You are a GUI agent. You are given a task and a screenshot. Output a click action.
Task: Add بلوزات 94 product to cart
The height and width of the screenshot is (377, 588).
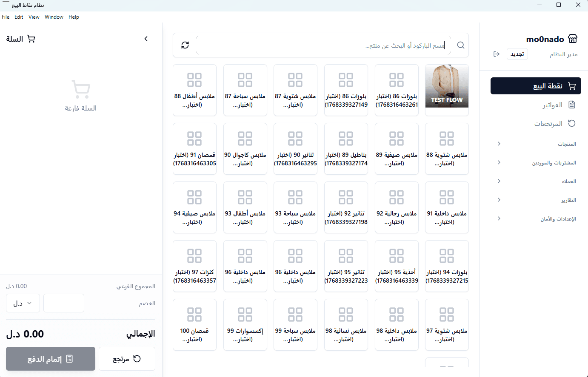pos(447,266)
